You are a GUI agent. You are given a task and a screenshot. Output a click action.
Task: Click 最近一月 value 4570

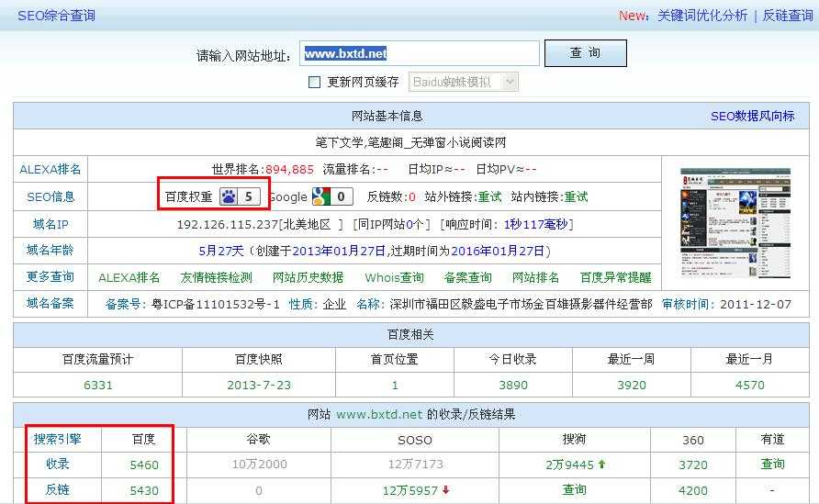pos(750,386)
